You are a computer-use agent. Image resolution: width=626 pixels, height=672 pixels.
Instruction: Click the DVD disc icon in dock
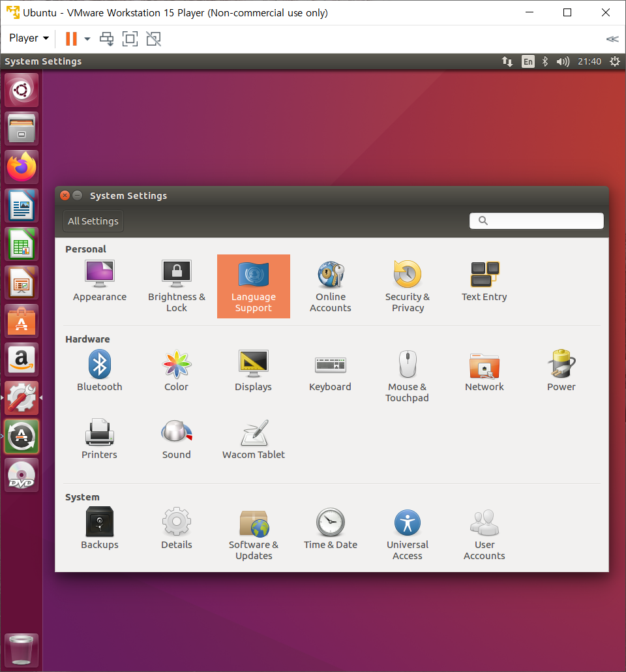coord(22,475)
